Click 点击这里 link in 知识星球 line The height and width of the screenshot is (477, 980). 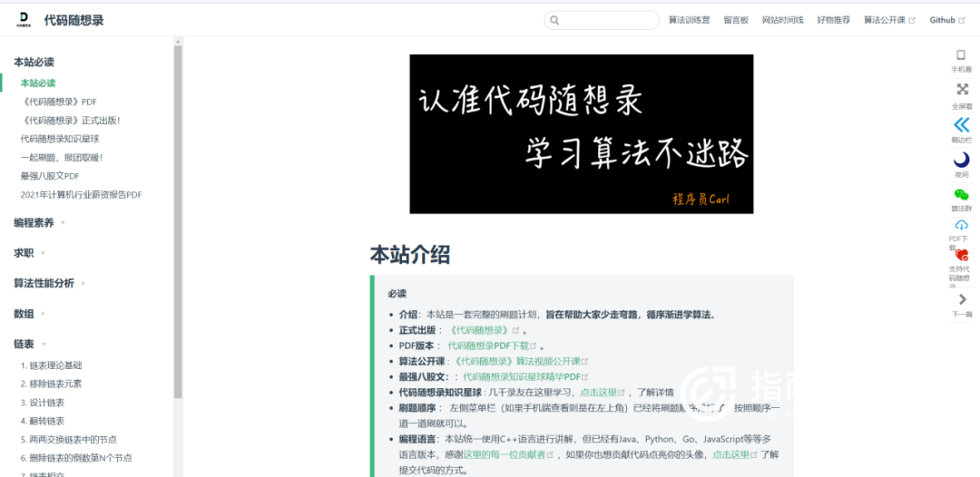tap(598, 393)
